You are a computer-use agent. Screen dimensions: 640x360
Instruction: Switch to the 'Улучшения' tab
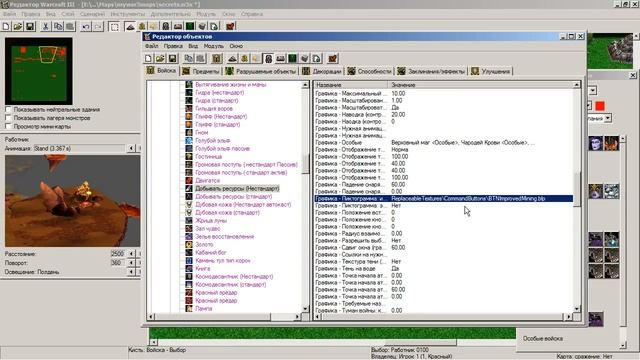[x=491, y=71]
